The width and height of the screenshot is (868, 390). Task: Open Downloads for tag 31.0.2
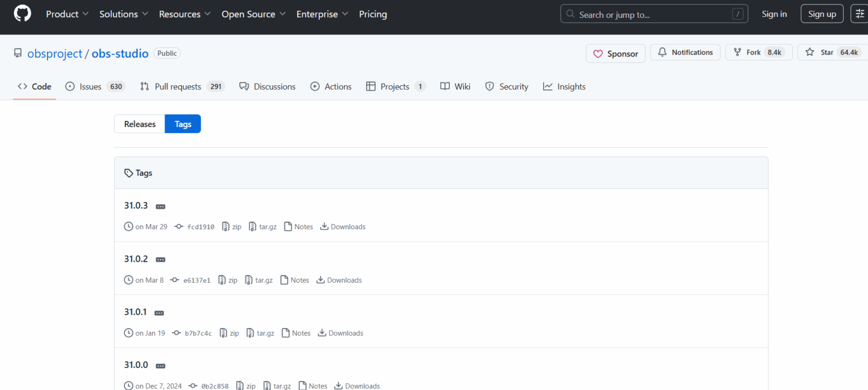tap(339, 280)
